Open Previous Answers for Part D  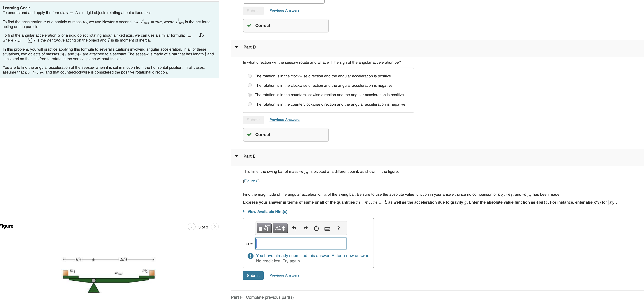point(284,120)
